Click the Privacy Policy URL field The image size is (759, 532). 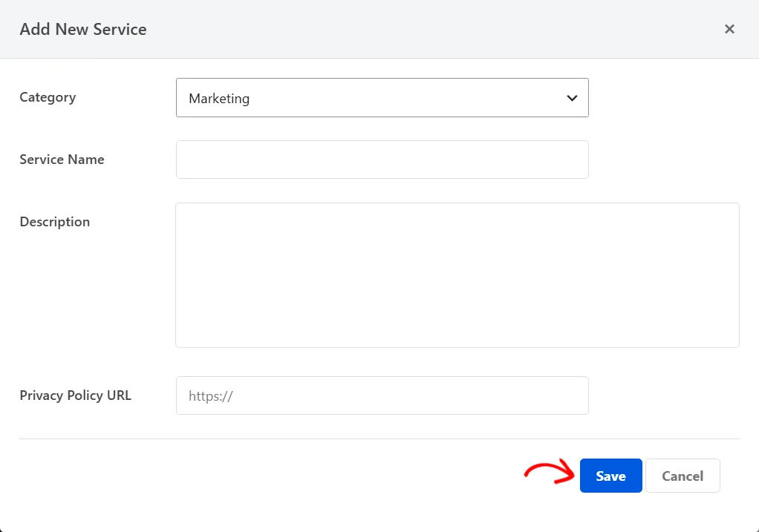tap(382, 395)
